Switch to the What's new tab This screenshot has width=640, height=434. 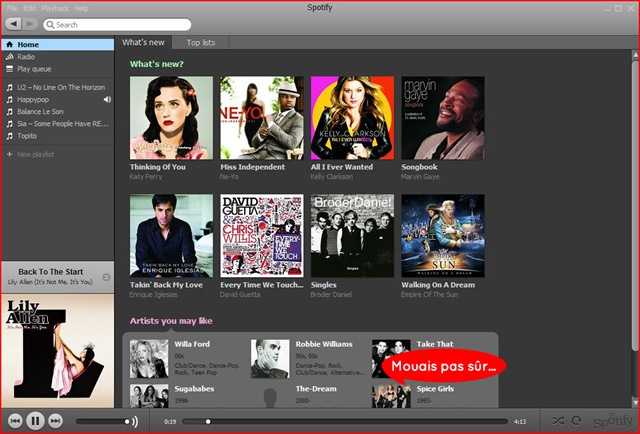[143, 42]
